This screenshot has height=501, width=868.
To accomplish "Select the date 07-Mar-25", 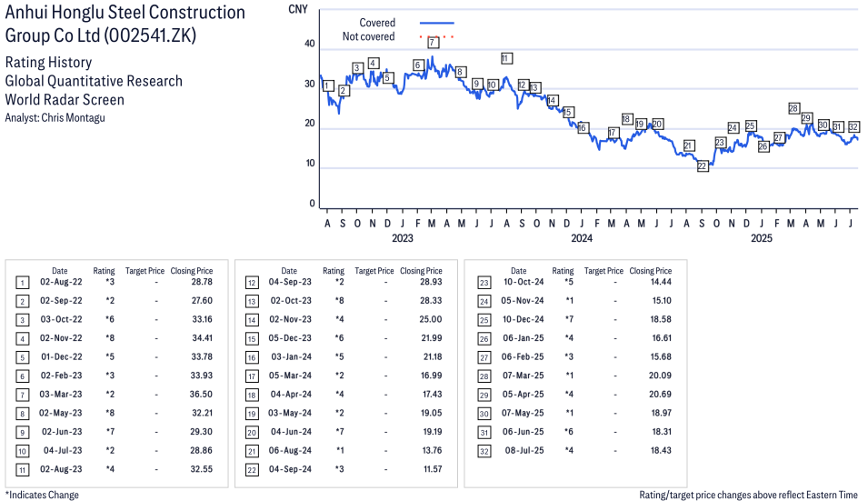I will pos(524,376).
